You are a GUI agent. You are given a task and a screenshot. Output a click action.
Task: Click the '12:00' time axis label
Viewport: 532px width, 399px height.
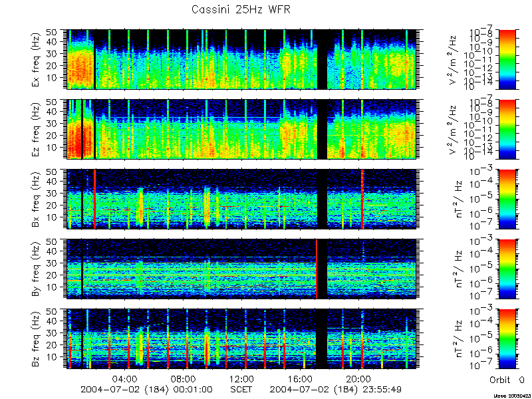click(x=243, y=379)
